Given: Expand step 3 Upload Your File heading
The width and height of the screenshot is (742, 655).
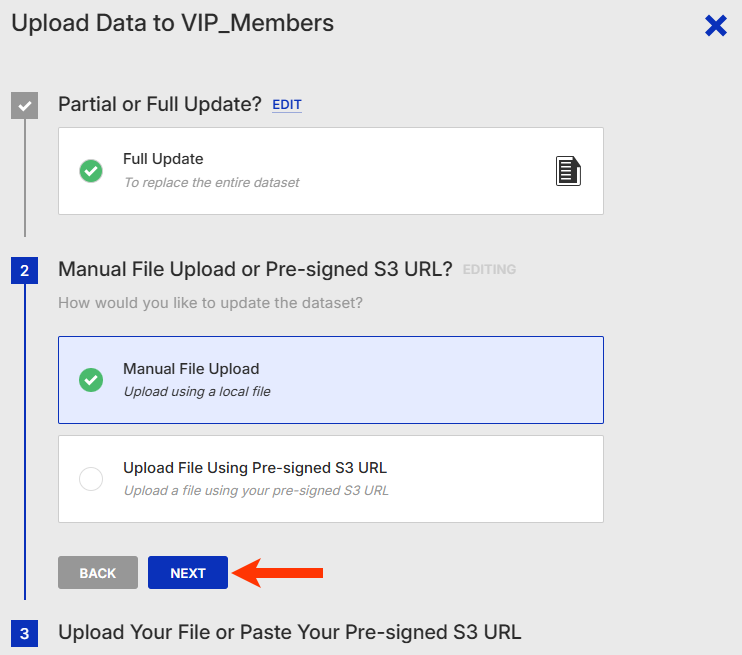Looking at the screenshot, I should [290, 632].
